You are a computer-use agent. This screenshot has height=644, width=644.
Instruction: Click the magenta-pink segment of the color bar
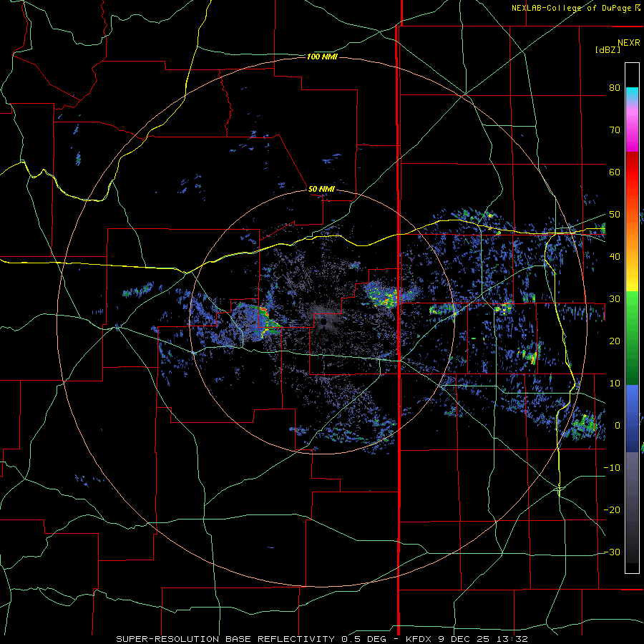(x=632, y=127)
